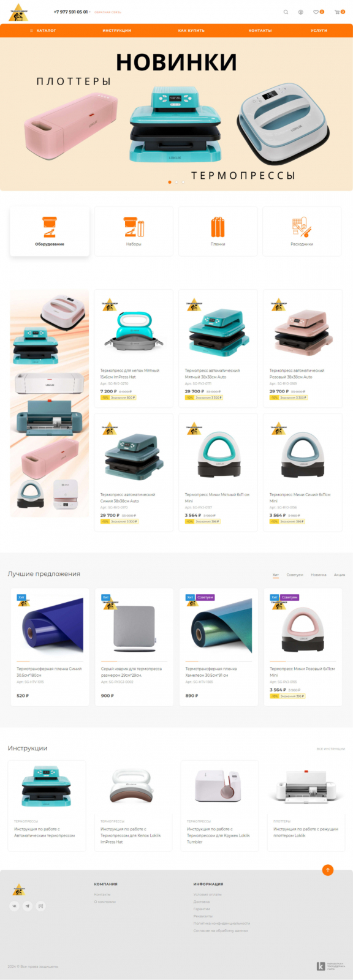Open the Telegram icon in footer
The width and height of the screenshot is (353, 980).
(x=28, y=906)
